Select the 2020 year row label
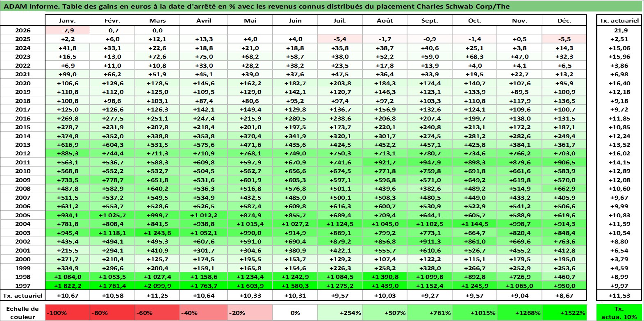The image size is (644, 321). [23, 83]
